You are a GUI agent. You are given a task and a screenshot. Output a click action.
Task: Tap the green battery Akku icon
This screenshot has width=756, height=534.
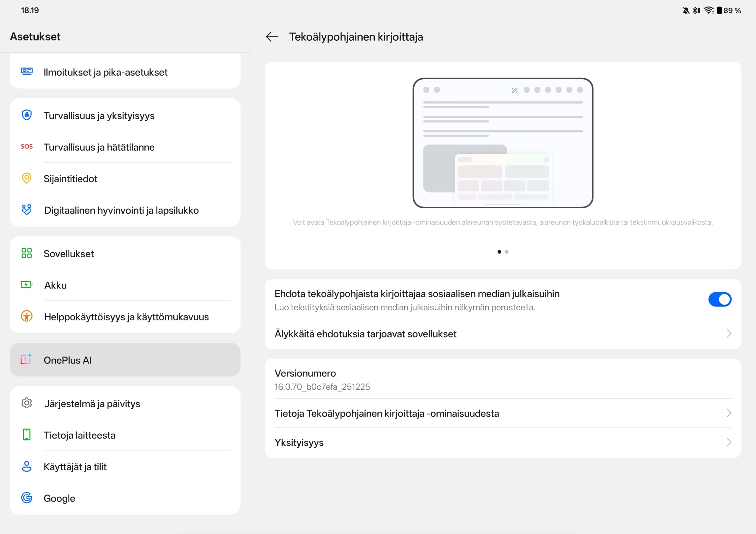(27, 285)
